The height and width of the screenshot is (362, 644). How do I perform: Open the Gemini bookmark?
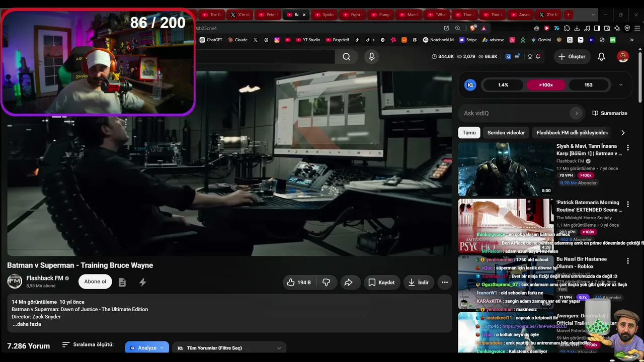[x=541, y=40]
